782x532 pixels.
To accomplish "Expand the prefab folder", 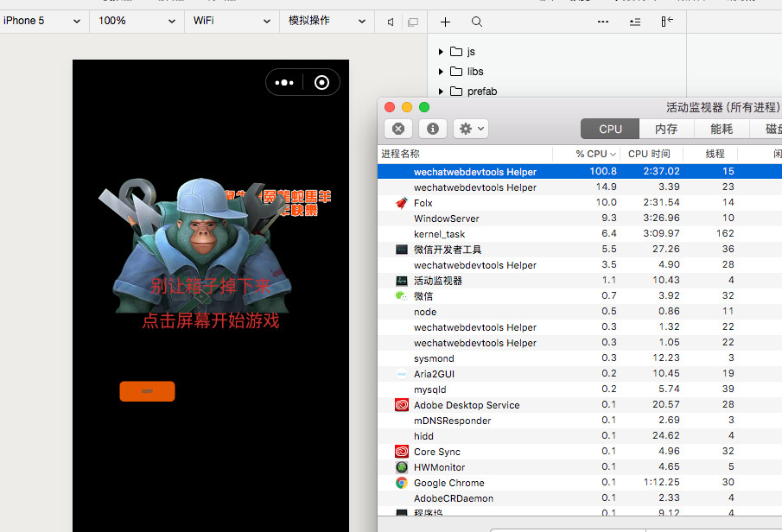I will point(441,92).
